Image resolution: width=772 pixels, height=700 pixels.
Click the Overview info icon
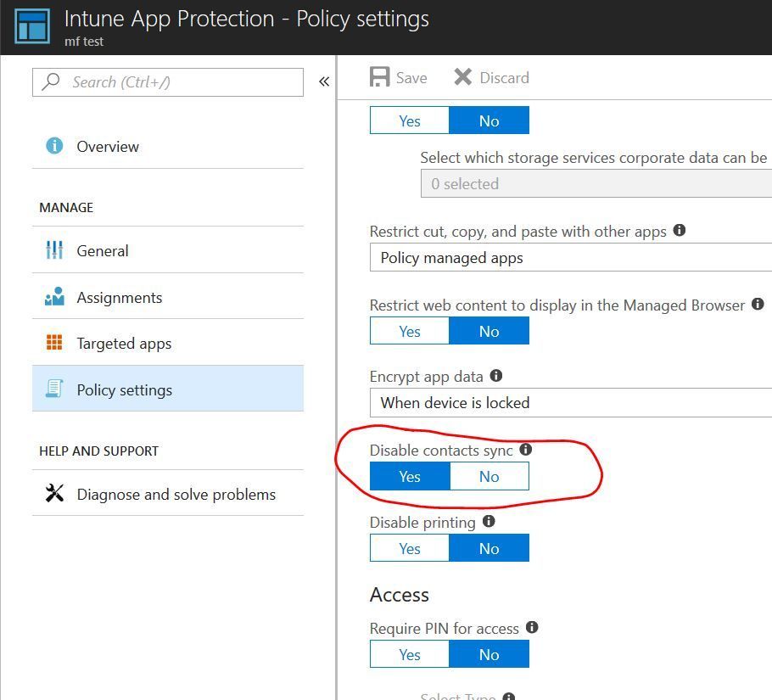tap(54, 146)
